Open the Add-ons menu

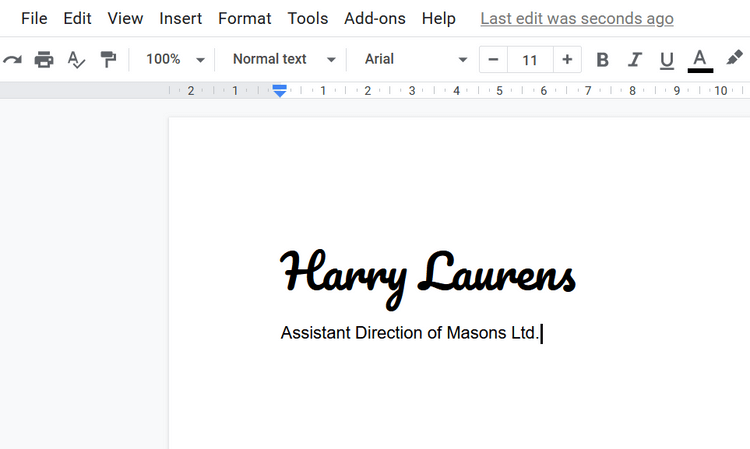(x=374, y=19)
